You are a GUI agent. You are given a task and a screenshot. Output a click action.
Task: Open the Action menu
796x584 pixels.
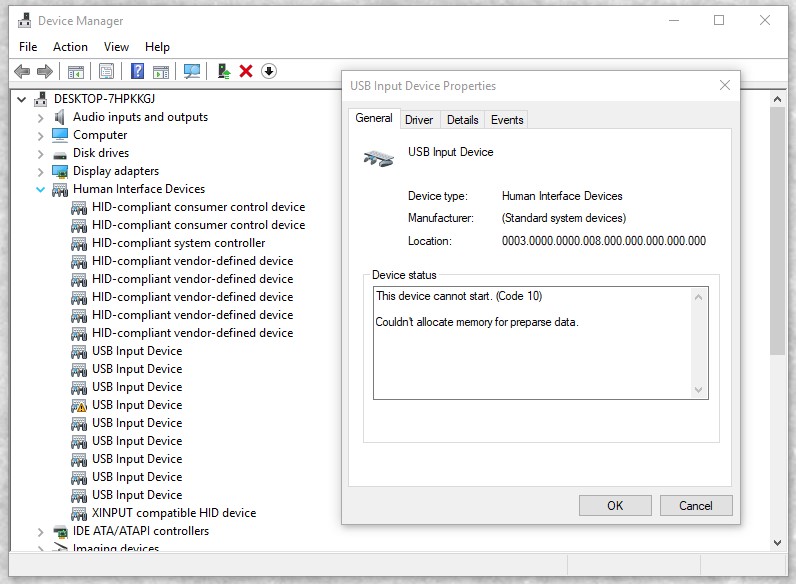point(70,47)
